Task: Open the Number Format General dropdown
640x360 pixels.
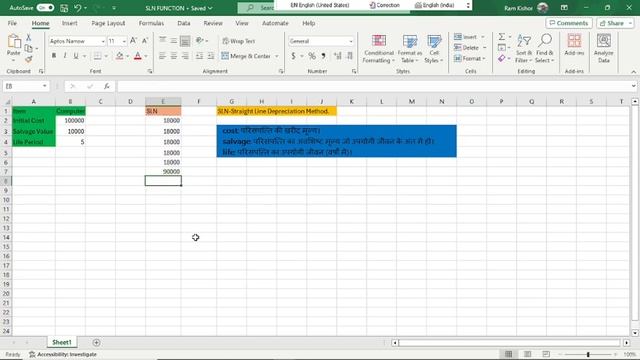Action: pos(351,41)
